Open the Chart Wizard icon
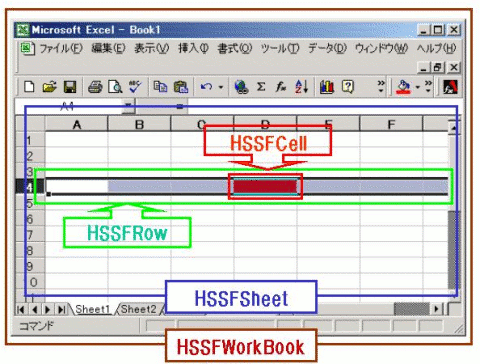Image resolution: width=480 pixels, height=364 pixels. 327,87
